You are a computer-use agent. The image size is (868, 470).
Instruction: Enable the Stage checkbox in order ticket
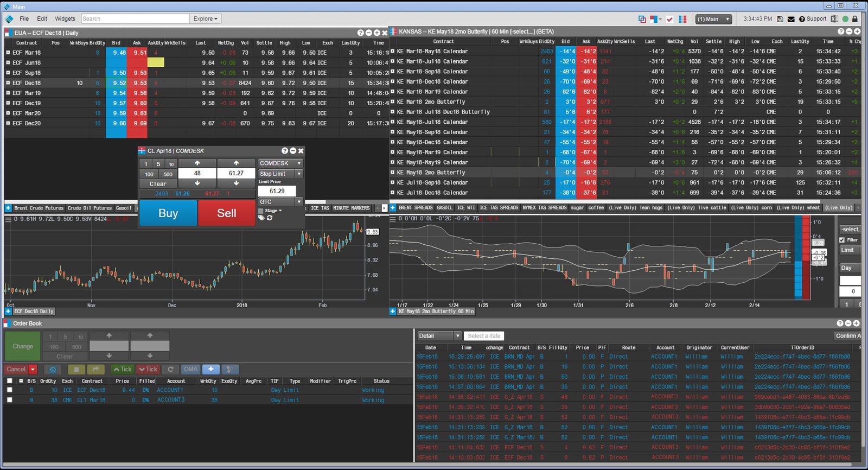[261, 211]
